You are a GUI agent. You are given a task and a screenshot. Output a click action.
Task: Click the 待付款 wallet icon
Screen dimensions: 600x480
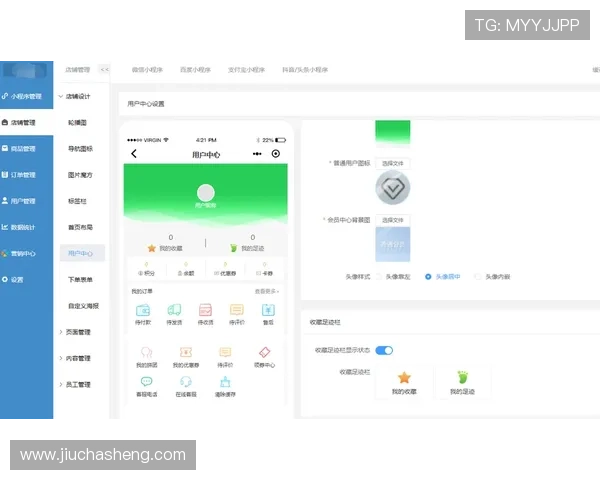click(143, 310)
